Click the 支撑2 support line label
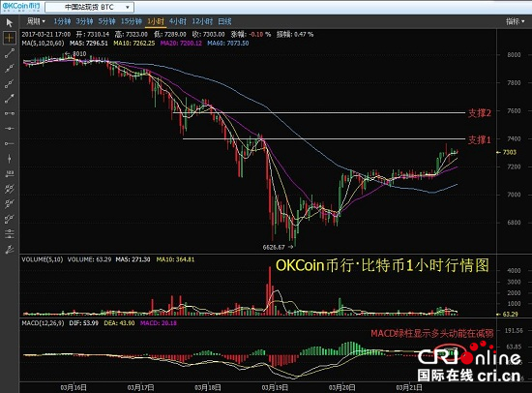The width and height of the screenshot is (532, 393). [x=480, y=113]
